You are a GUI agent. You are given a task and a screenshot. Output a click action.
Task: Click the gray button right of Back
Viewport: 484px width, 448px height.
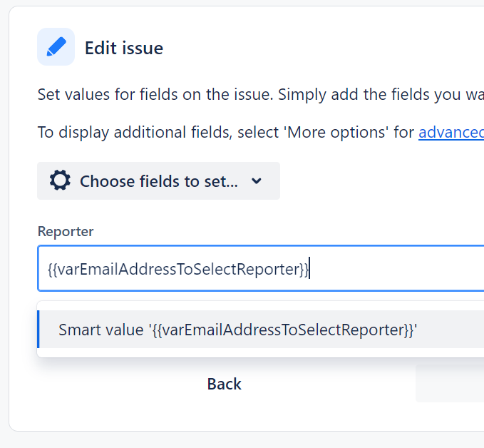[449, 384]
